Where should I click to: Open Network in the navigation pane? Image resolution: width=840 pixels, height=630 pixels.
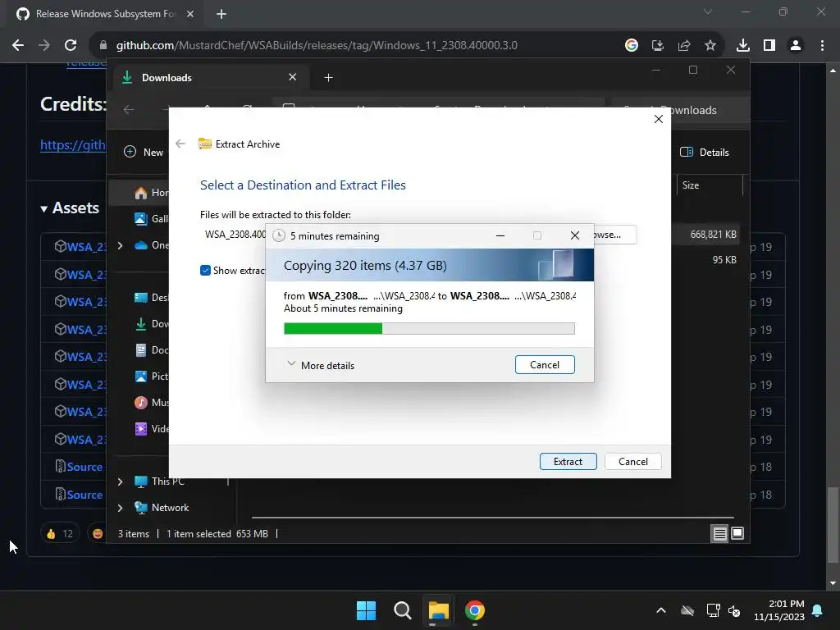162,507
